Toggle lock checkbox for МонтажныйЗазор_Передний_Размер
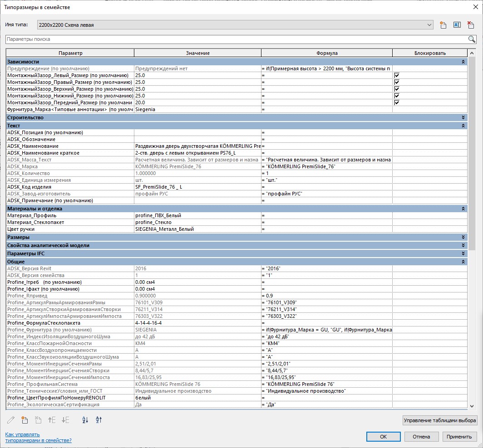This screenshot has height=448, width=483. pyautogui.click(x=397, y=102)
